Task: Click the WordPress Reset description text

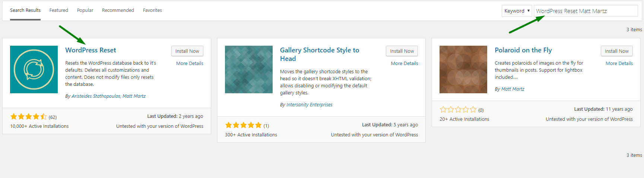Action: [x=111, y=74]
